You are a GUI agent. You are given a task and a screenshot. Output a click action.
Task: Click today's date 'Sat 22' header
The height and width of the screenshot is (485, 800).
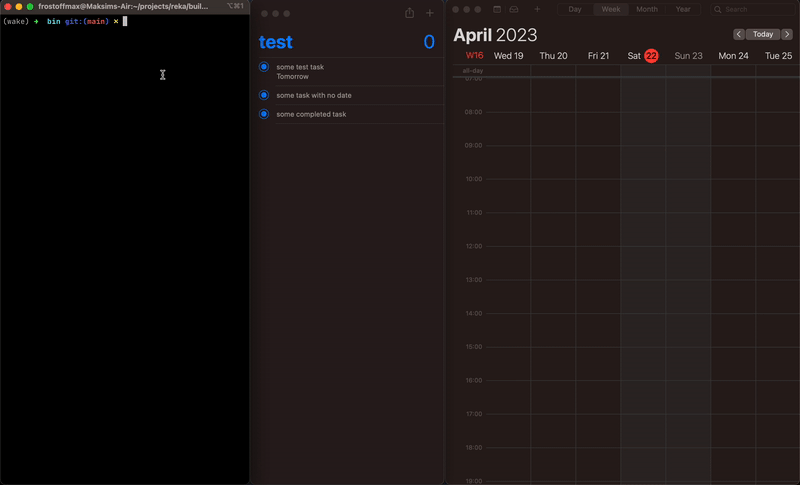643,56
